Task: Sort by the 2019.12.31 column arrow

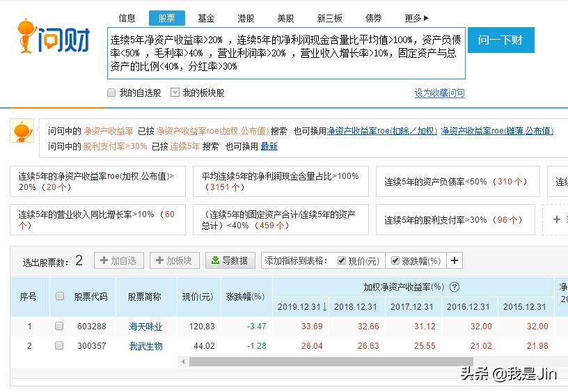Action: [x=324, y=307]
